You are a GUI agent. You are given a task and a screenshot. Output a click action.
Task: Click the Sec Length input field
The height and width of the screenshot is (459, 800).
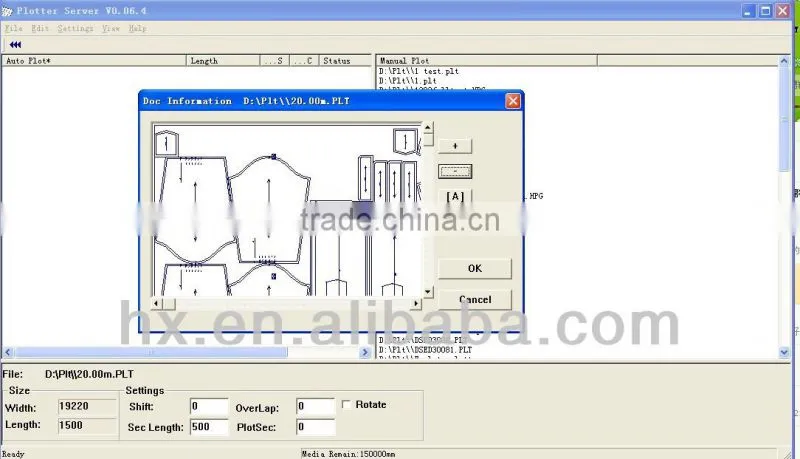coord(209,427)
